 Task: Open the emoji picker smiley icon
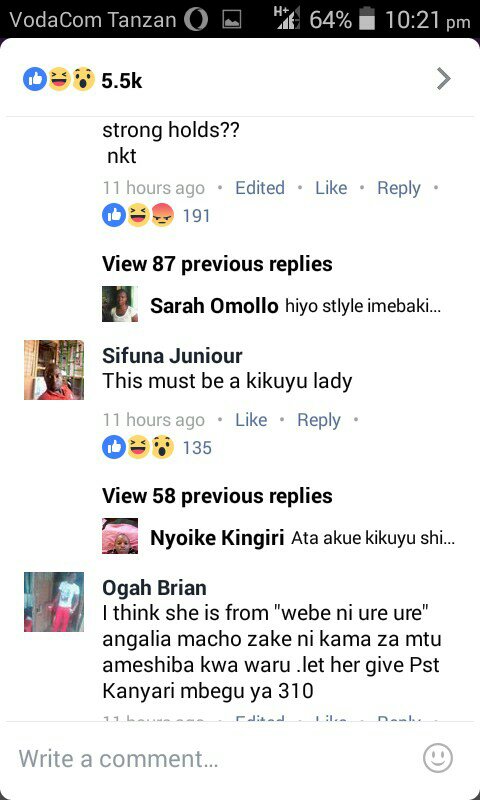438,758
